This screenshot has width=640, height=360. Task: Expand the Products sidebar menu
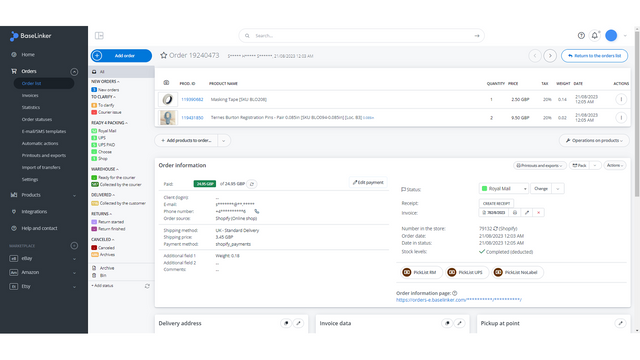(74, 196)
